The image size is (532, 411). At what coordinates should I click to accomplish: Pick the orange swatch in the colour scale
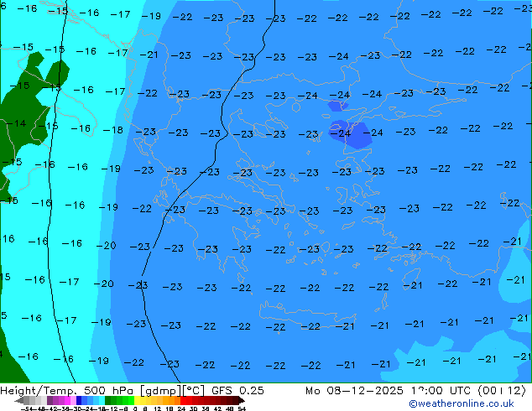pos(172,401)
